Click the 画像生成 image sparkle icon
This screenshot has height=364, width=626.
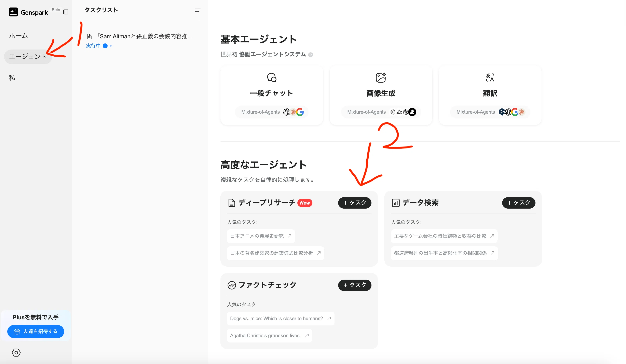coord(381,78)
